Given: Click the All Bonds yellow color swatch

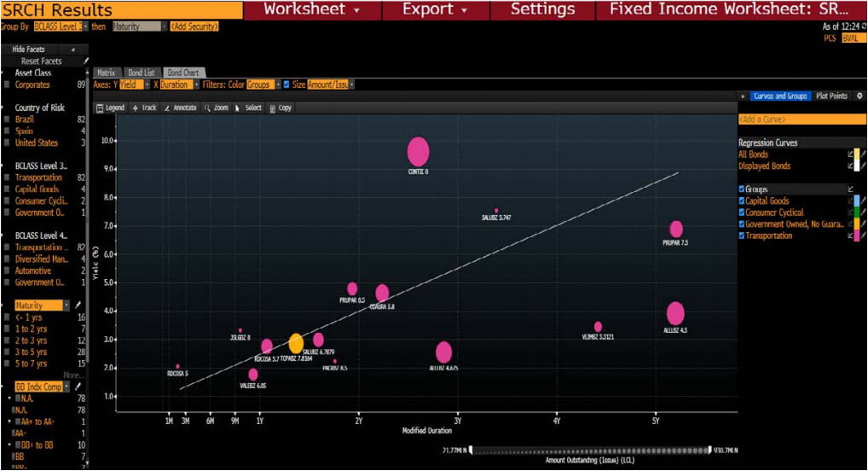Looking at the screenshot, I should (x=857, y=154).
